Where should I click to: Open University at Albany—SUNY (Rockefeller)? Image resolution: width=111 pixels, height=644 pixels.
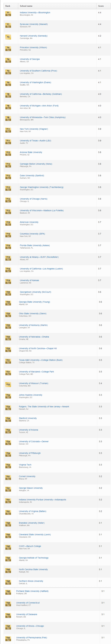pos(39,257)
